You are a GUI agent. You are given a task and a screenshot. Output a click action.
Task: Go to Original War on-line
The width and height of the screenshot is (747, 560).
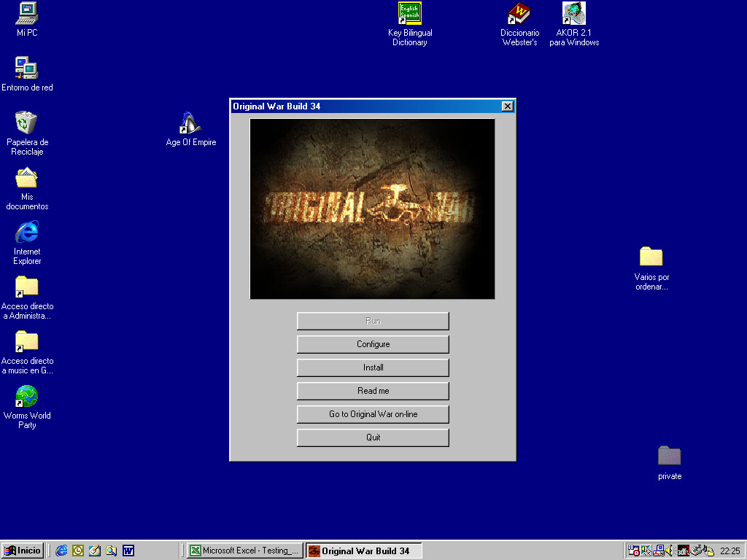click(x=373, y=414)
